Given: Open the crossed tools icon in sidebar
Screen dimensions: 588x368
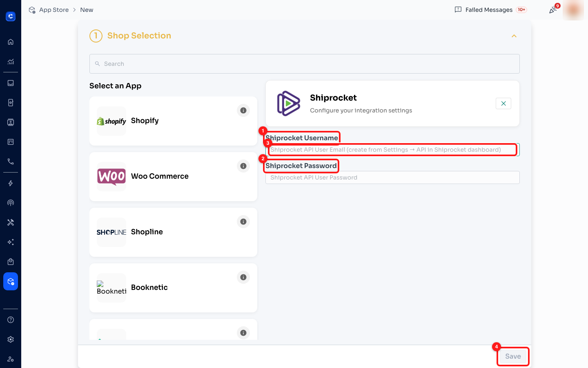Looking at the screenshot, I should pyautogui.click(x=11, y=222).
